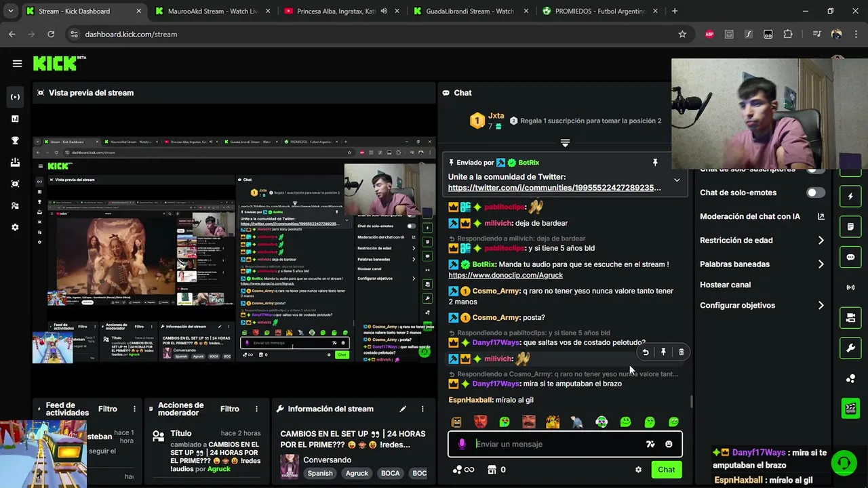Open the Kick hamburger menu
Image resolution: width=868 pixels, height=488 pixels.
click(17, 64)
